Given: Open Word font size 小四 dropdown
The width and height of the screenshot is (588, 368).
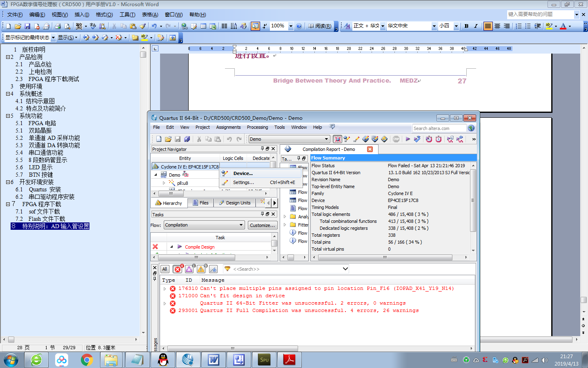Looking at the screenshot, I should tap(456, 26).
